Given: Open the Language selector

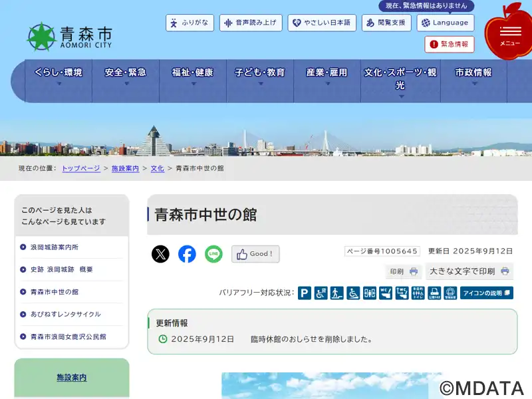Looking at the screenshot, I should coord(445,23).
